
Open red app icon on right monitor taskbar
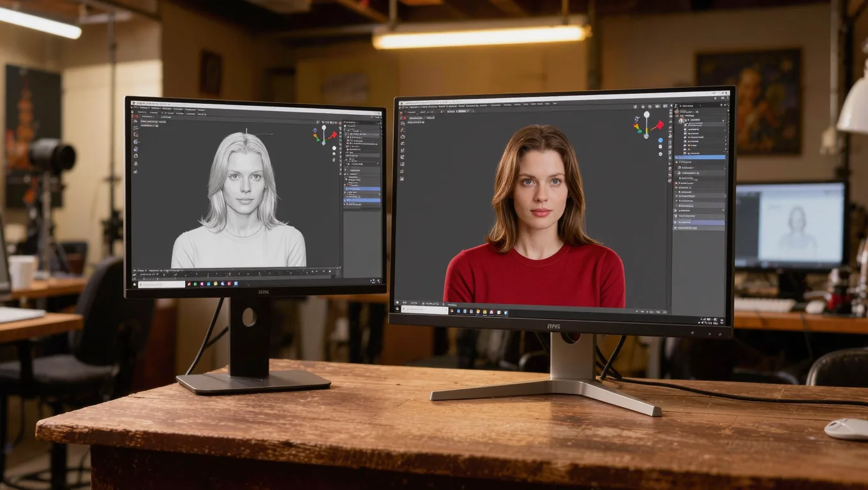(491, 312)
